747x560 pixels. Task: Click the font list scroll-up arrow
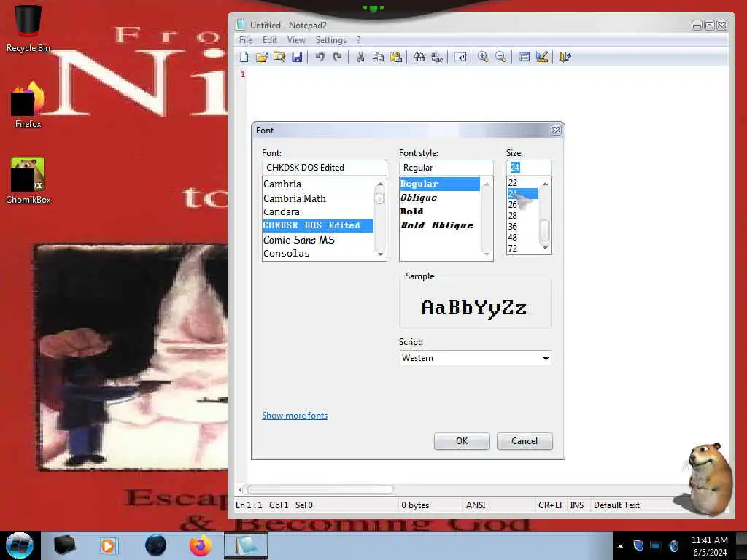379,184
